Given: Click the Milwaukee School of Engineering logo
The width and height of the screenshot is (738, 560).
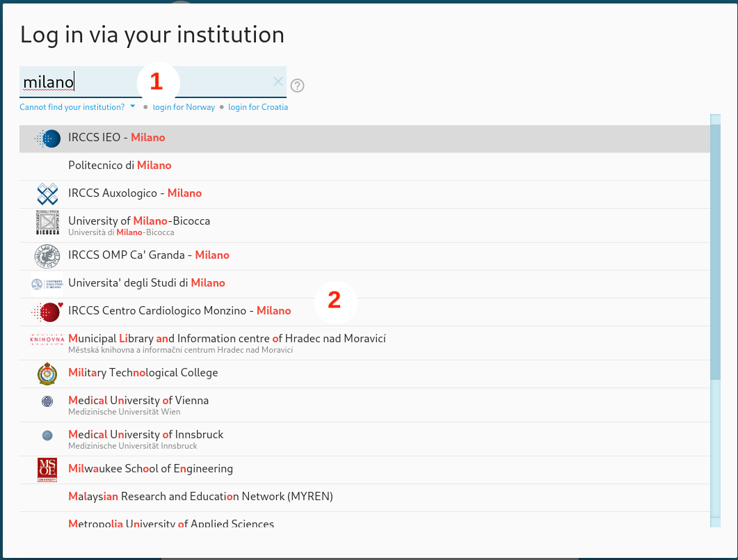Looking at the screenshot, I should tap(47, 470).
